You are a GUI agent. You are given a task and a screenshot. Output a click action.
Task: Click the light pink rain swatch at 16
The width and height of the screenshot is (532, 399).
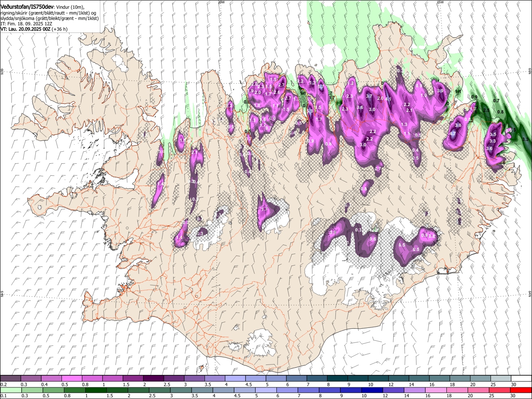pyautogui.click(x=436, y=390)
